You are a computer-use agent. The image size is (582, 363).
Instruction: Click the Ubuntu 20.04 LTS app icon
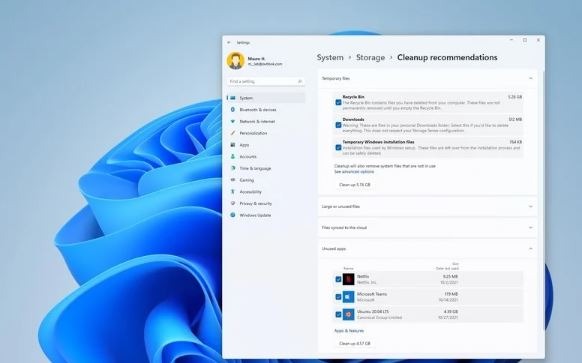349,314
